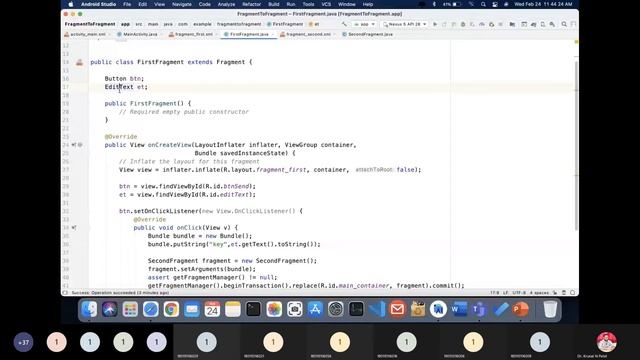Open Finder from the Dock
640x360 pixels.
(89, 309)
